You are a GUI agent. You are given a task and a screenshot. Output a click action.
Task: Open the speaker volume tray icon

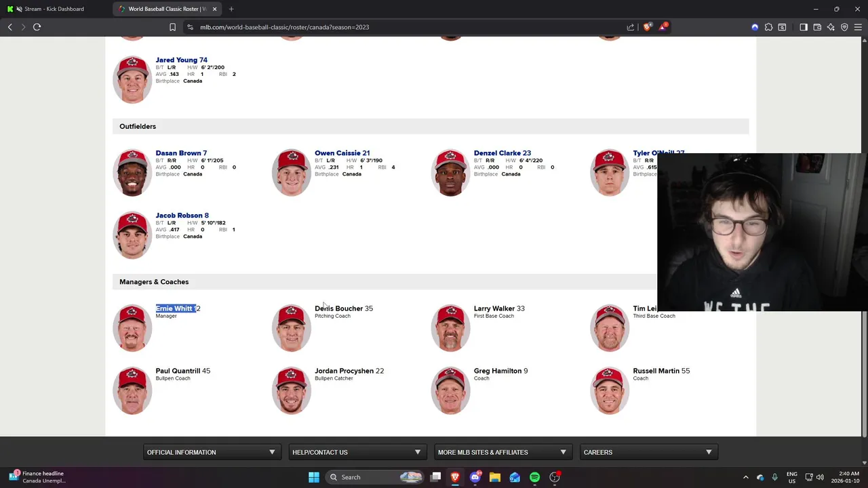pos(819,477)
